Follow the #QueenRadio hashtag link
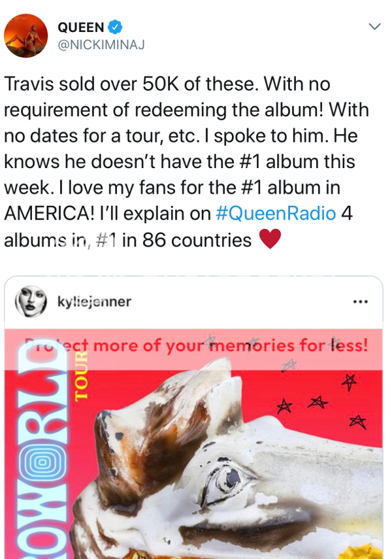 [x=276, y=214]
